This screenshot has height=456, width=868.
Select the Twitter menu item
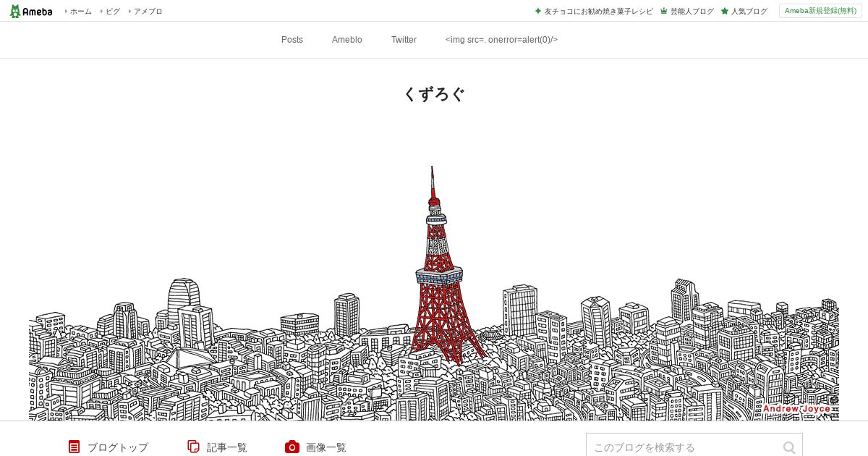click(x=404, y=40)
